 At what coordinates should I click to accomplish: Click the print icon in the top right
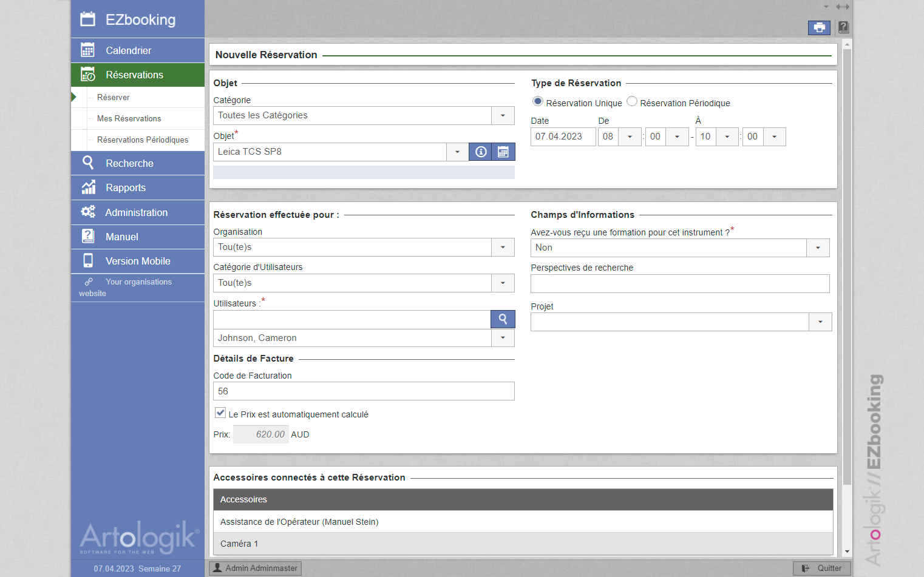(819, 27)
